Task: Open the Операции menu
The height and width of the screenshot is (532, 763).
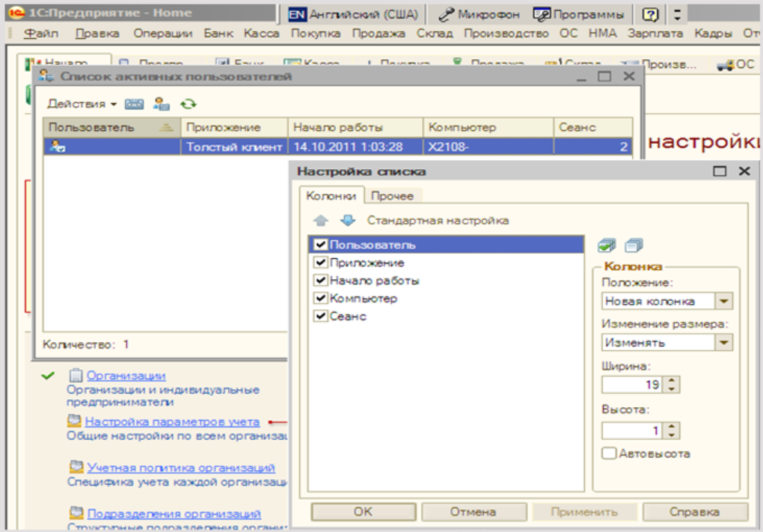Action: [x=162, y=34]
